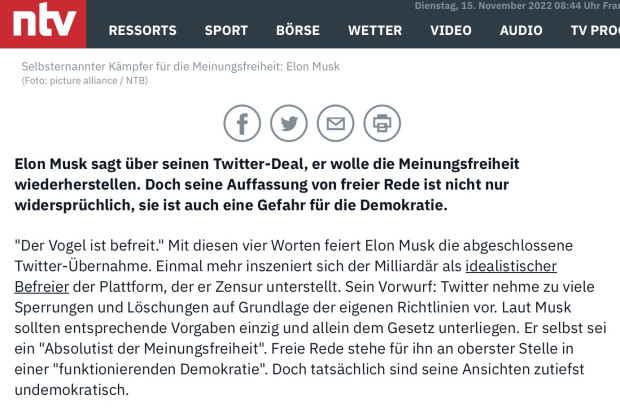Viewport: 620px width, 416px height.
Task: Select WETTER in navigation bar
Action: point(375,30)
